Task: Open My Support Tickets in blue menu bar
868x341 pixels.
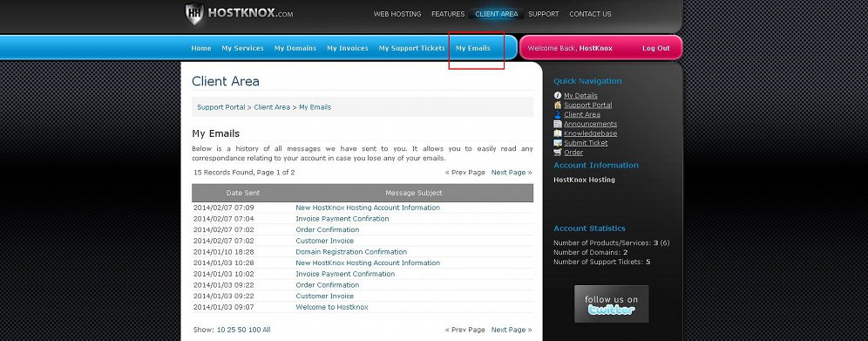Action: click(411, 48)
